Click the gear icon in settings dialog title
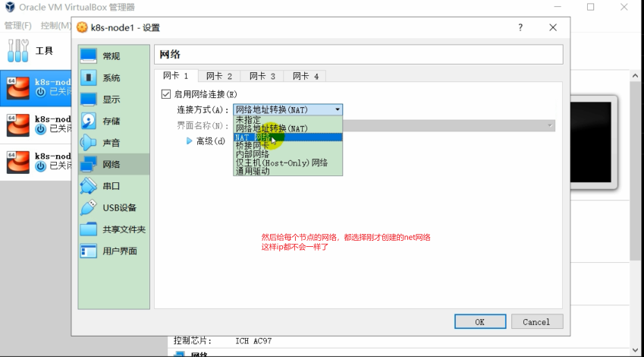Viewport: 644px width, 357px height. [x=82, y=27]
